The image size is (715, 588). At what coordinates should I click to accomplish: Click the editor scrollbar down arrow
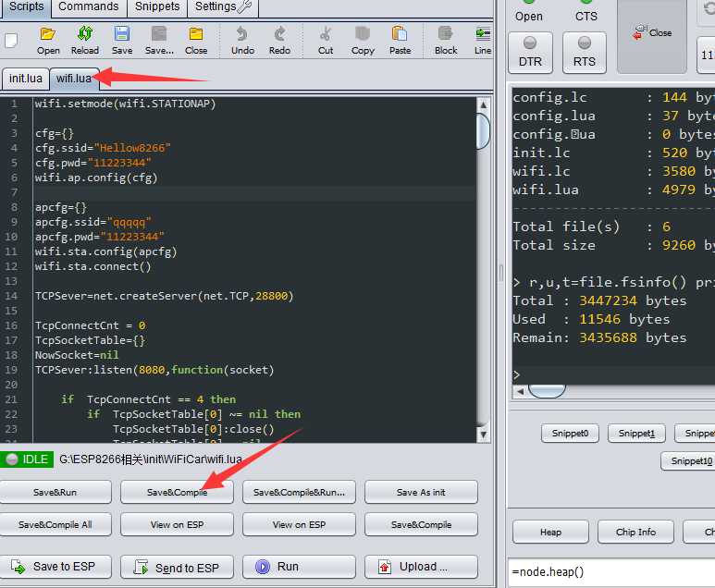click(484, 434)
